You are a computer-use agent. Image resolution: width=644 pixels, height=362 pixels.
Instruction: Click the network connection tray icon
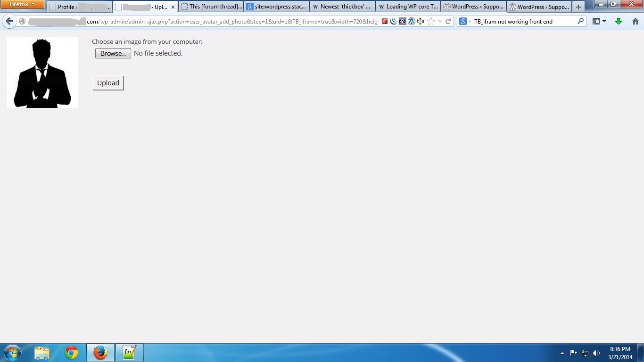coord(585,353)
